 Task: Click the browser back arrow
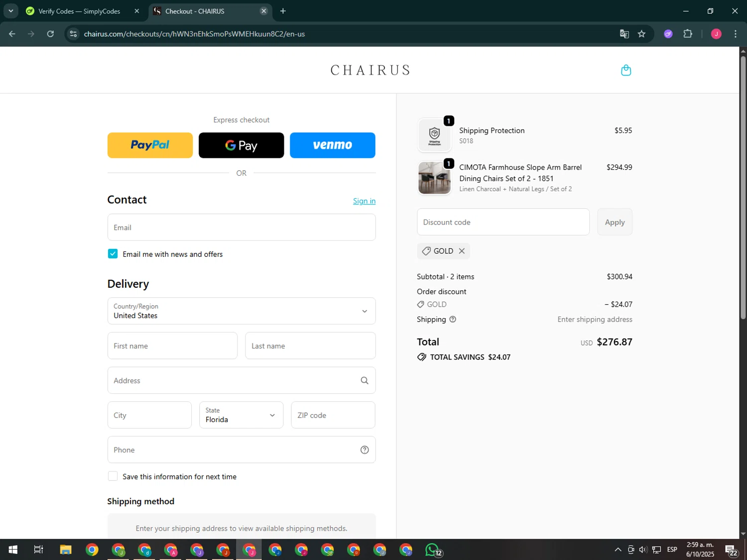[x=12, y=34]
